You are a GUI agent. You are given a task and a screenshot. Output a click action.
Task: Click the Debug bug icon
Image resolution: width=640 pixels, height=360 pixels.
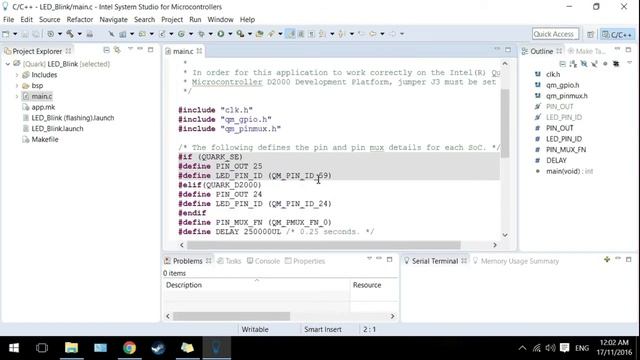(x=201, y=34)
